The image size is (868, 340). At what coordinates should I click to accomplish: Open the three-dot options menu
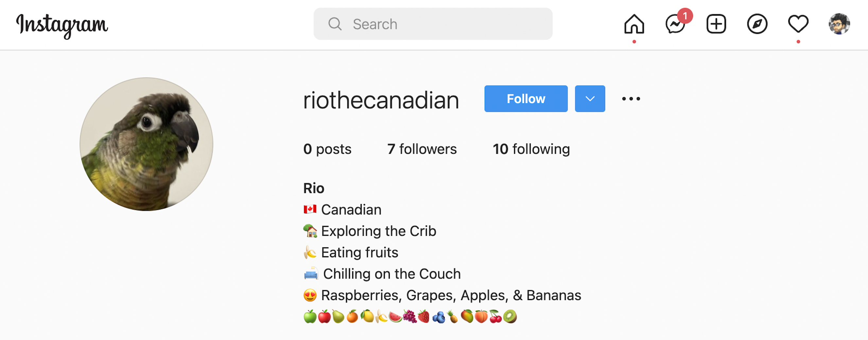[631, 99]
